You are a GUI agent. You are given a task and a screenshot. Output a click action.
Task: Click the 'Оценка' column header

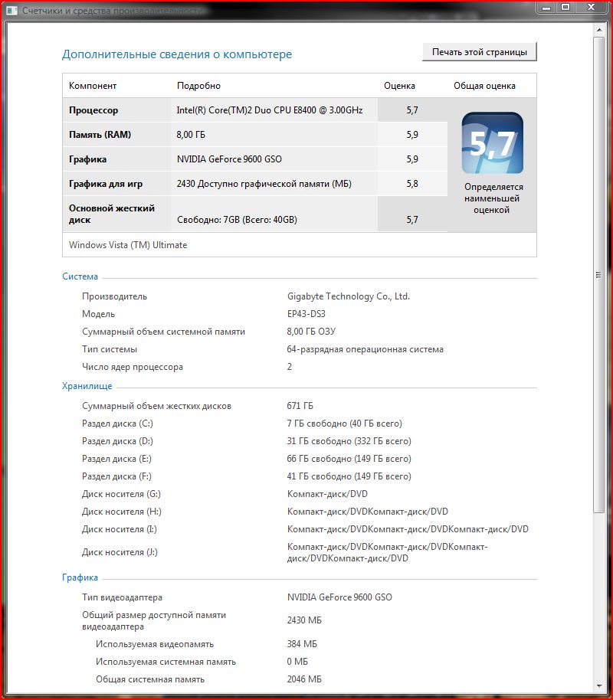click(x=399, y=86)
